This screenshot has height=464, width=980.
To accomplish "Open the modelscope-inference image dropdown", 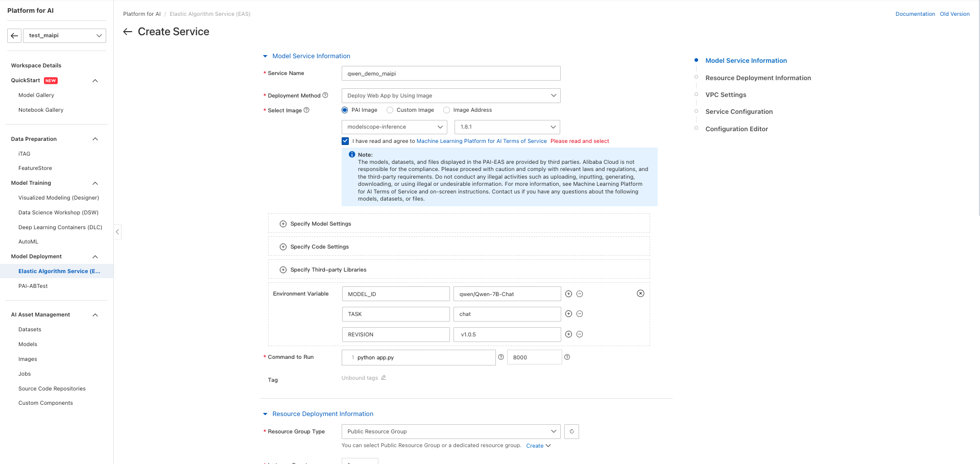I will pyautogui.click(x=394, y=127).
